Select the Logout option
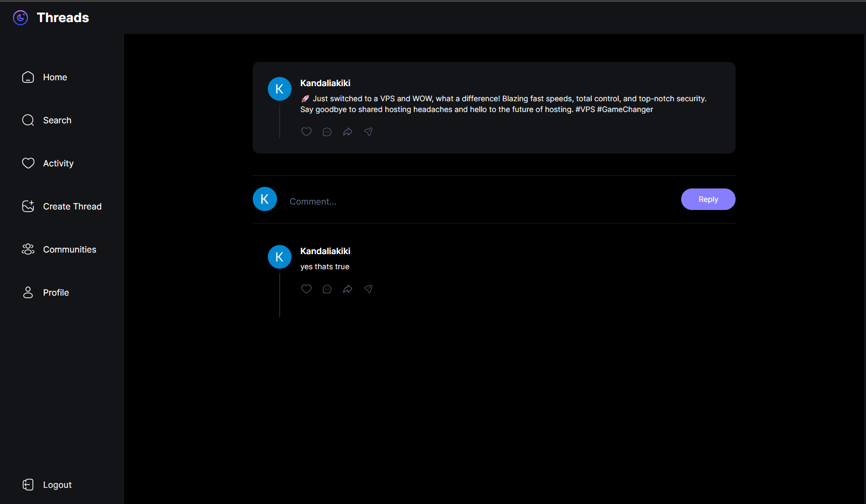The width and height of the screenshot is (866, 504). [x=57, y=485]
